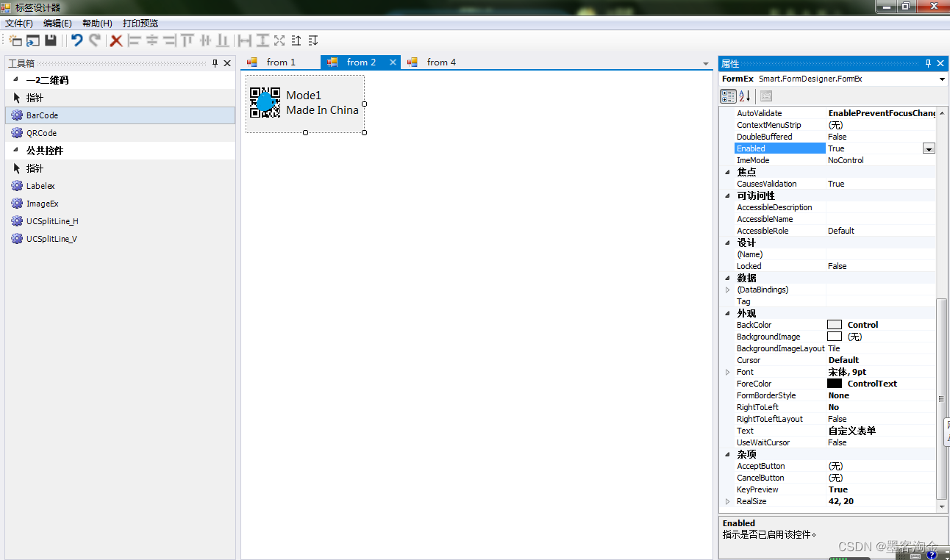The image size is (950, 560).
Task: Switch to the from 1 tab
Action: click(x=281, y=62)
